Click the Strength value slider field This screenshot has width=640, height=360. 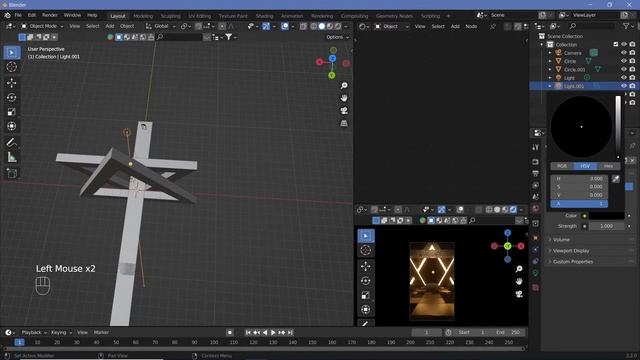(x=607, y=226)
